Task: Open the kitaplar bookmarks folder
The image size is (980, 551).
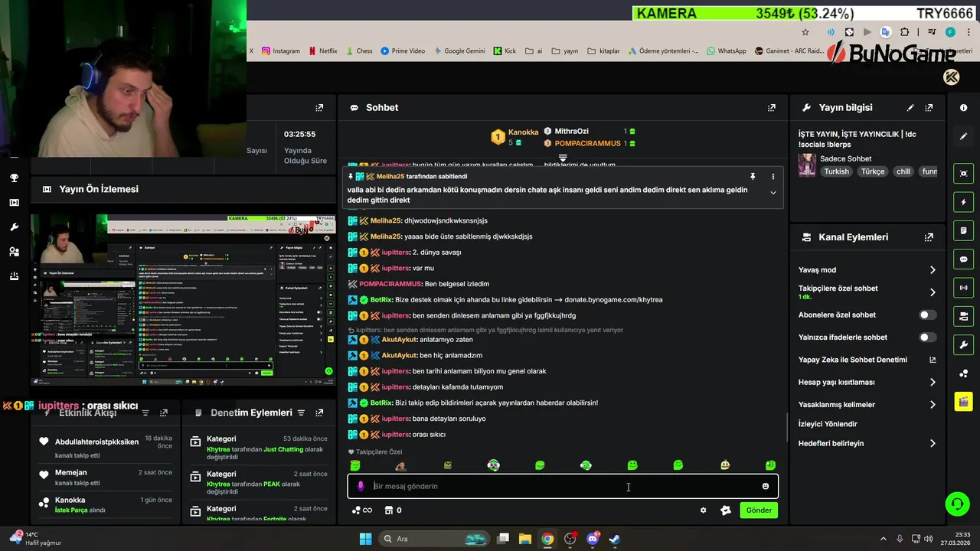Action: (603, 51)
